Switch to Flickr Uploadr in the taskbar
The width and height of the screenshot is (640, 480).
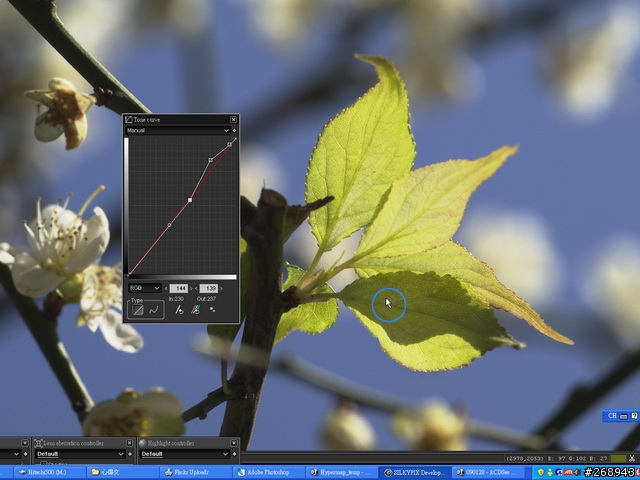pos(195,473)
